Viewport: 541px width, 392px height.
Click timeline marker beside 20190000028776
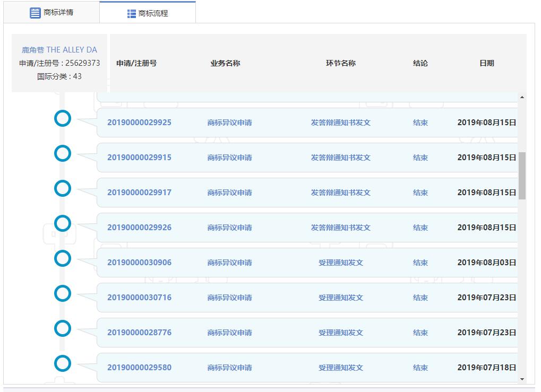(63, 328)
